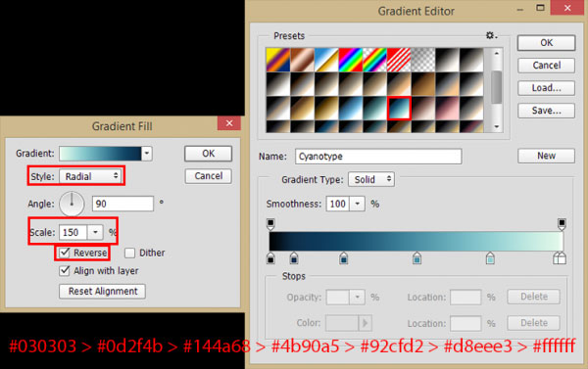Click the presets scrollbar thumb

coord(497,87)
